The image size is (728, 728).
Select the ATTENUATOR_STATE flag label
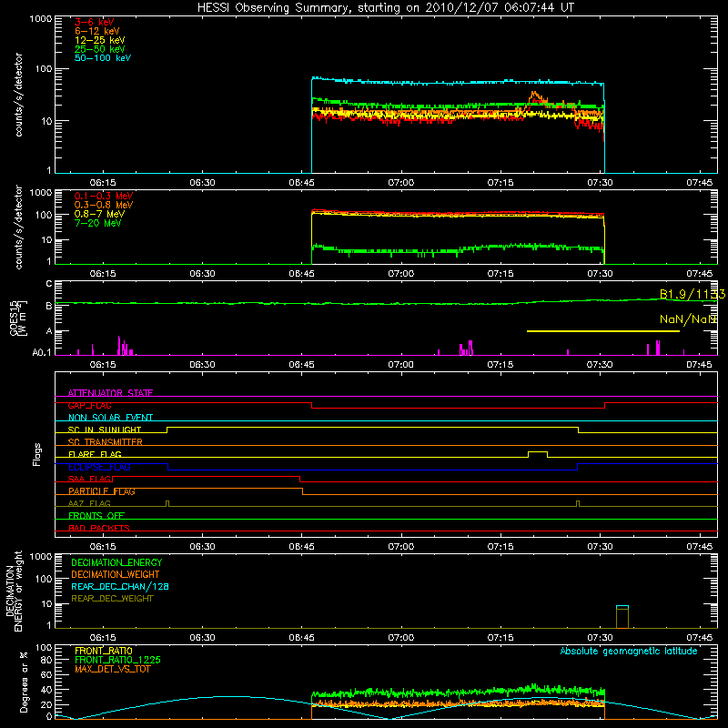tap(110, 393)
